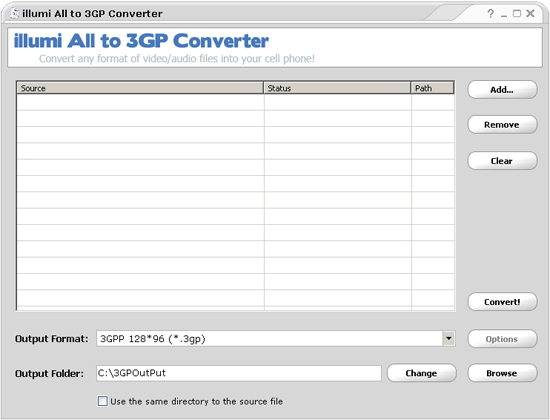
Task: Sort by the Status column header
Action: [337, 88]
